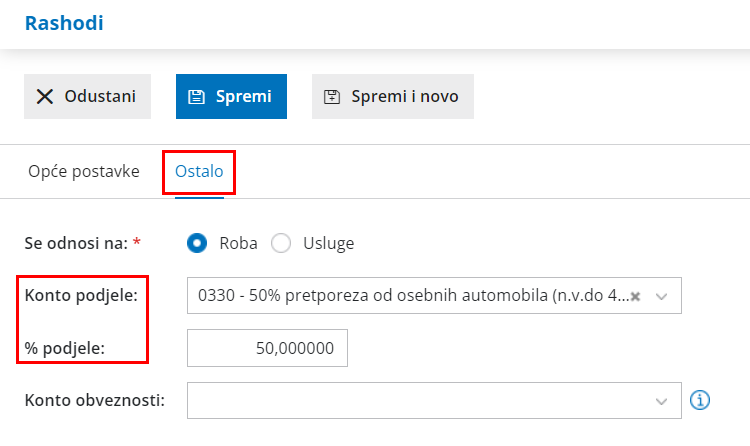Click the X icon on Odustani button
This screenshot has height=446, width=750.
point(45,97)
